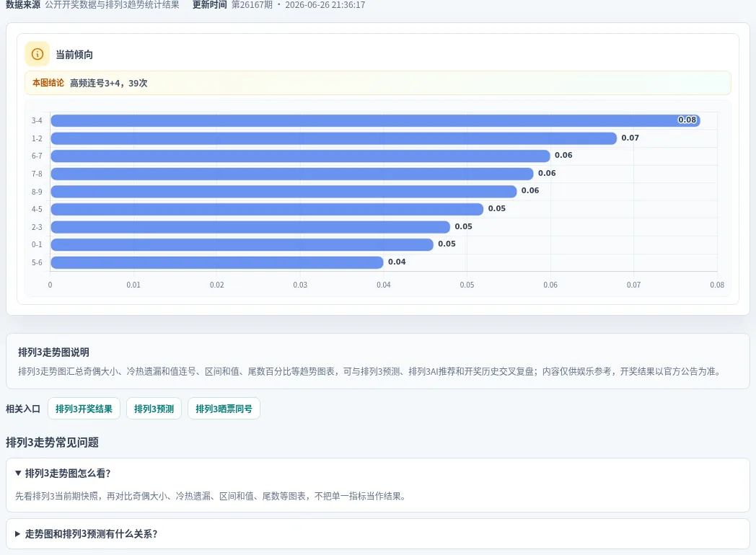Click the 0.04 value label on bar 5-6

coord(397,262)
